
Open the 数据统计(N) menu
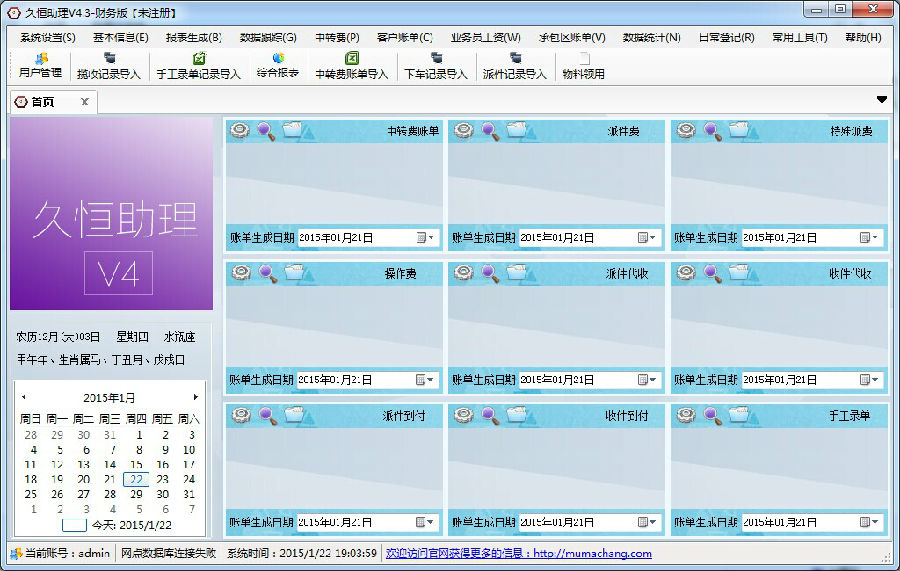pos(651,37)
